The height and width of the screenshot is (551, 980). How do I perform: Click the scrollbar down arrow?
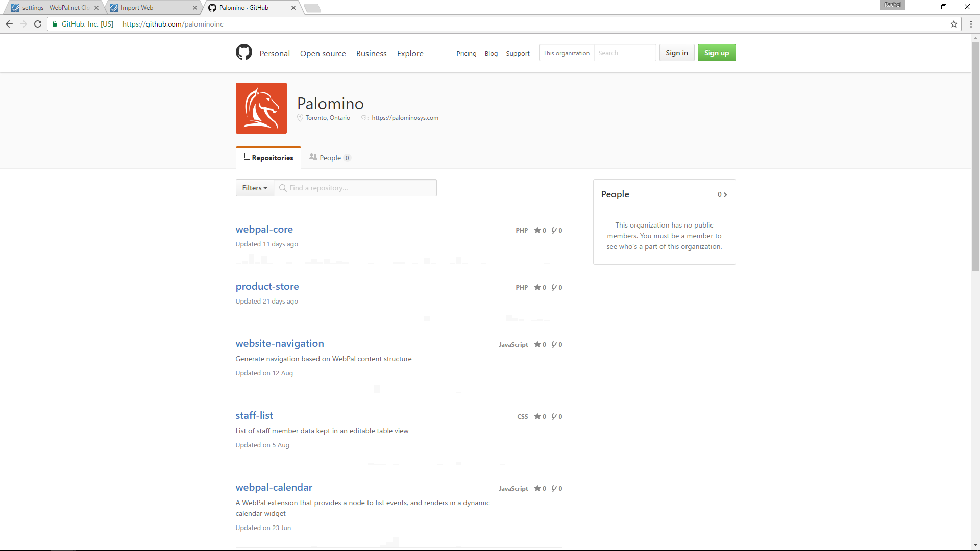(x=975, y=546)
